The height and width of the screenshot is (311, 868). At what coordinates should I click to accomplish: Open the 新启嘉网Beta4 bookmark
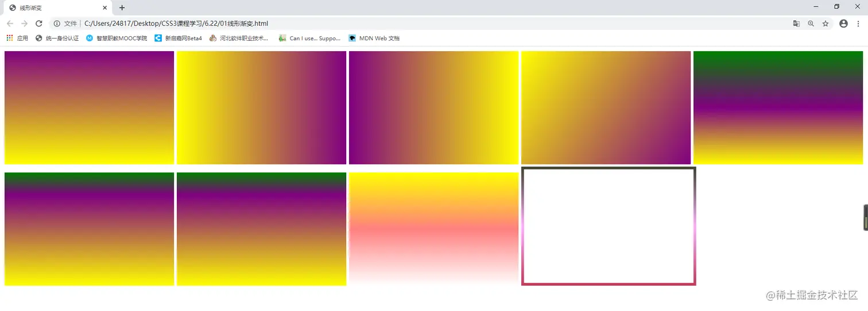click(x=179, y=39)
